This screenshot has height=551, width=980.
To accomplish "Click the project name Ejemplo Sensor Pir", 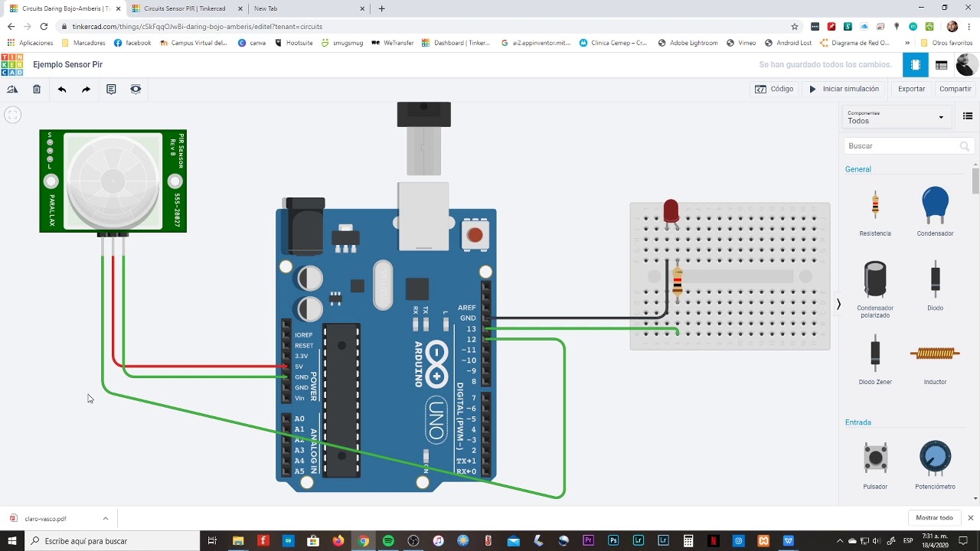I will 67,65.
